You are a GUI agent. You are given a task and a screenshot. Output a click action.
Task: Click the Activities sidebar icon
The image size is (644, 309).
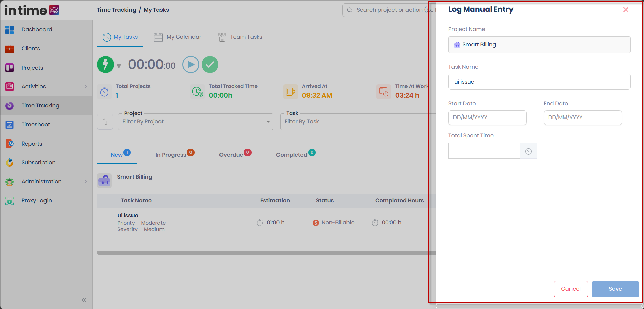[10, 86]
